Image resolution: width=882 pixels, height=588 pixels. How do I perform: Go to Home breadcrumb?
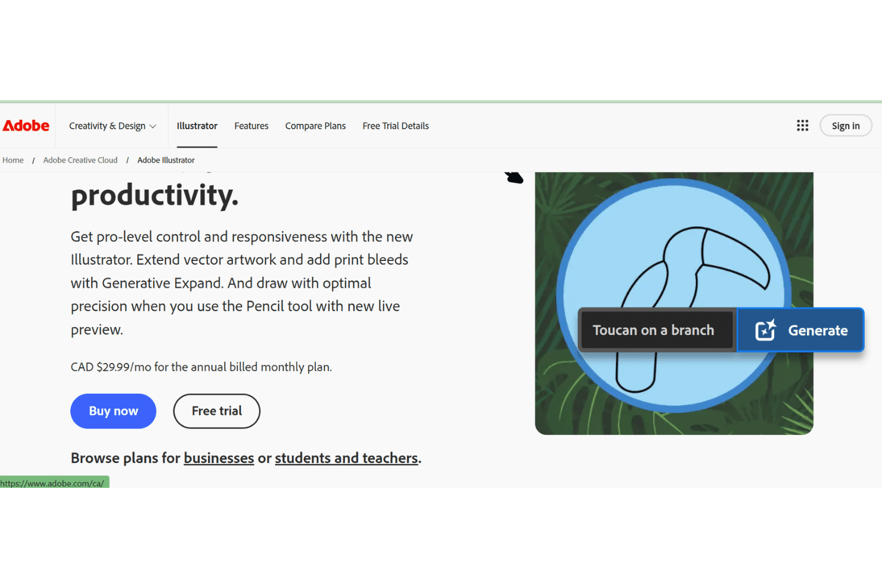13,160
